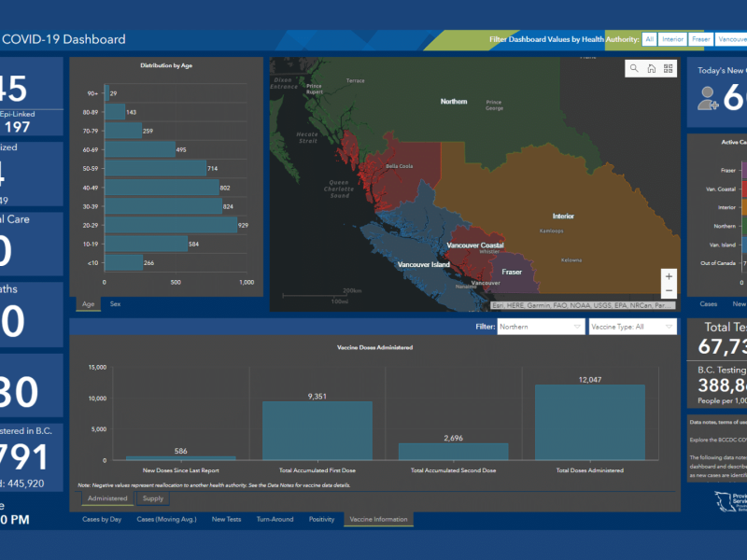The image size is (747, 560).
Task: Click the new cases person-plus icon
Action: [709, 97]
